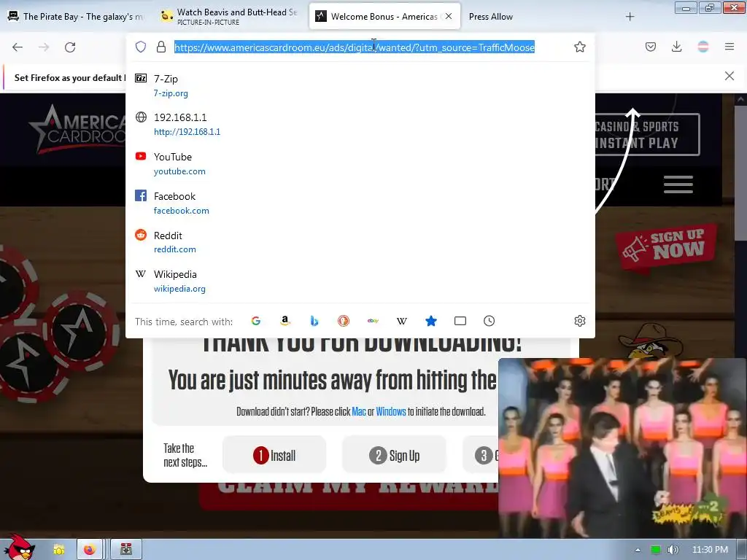Screen dimensions: 747x560
Task: Choose 192.168.1.1 suggestion
Action: pos(360,124)
